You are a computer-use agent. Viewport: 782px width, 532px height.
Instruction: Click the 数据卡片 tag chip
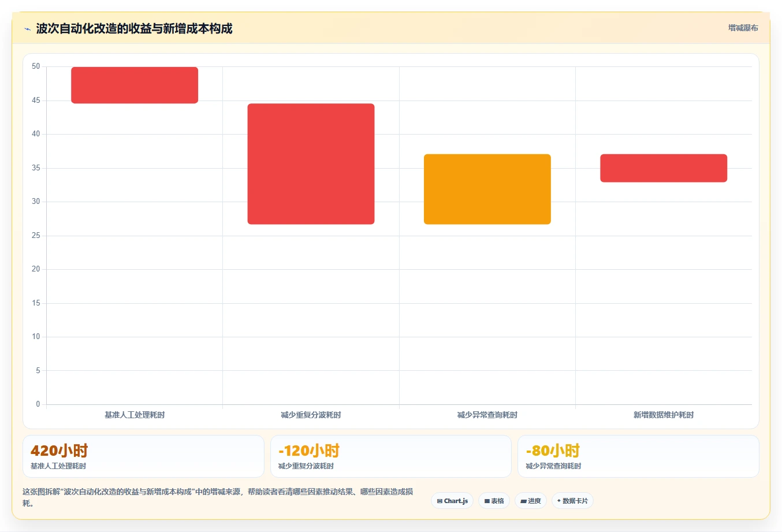[572, 501]
